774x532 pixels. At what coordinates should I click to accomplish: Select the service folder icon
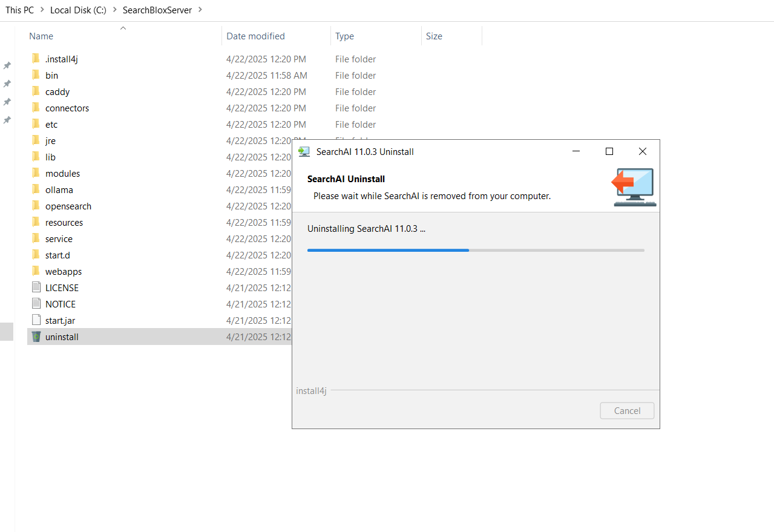tap(36, 238)
